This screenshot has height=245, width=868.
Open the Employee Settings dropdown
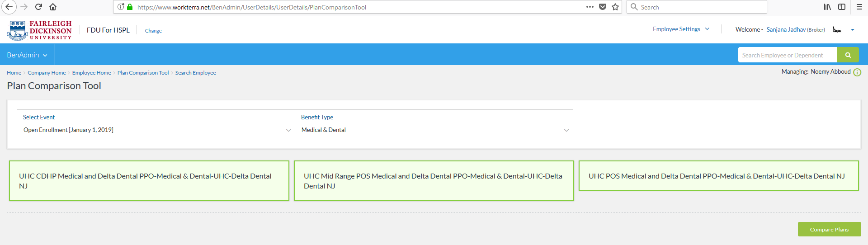tap(681, 29)
